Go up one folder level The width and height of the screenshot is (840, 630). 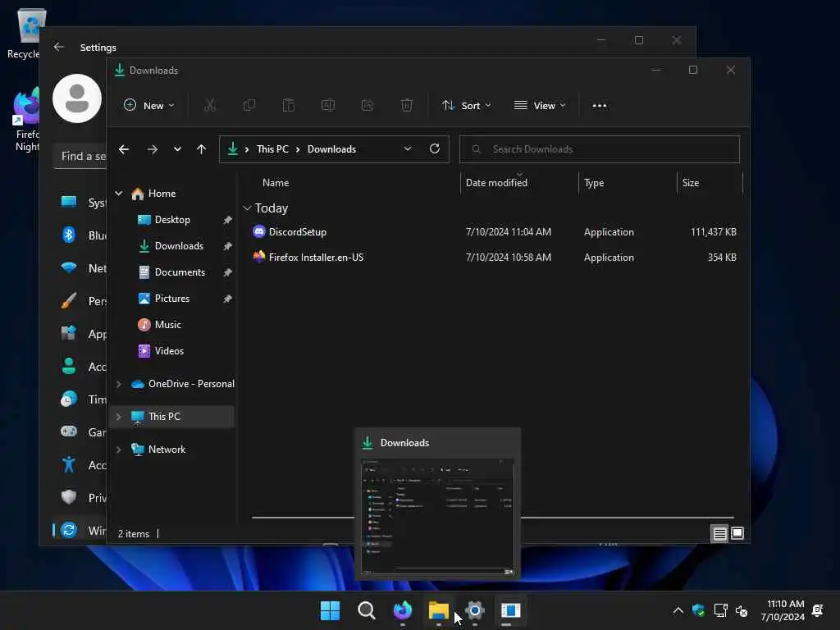(201, 149)
